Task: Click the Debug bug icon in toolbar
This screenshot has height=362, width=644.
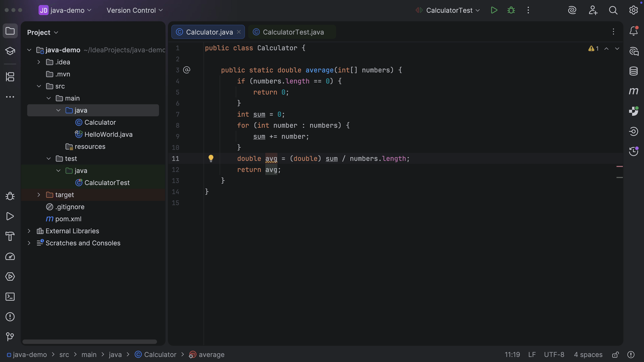Action: 511,10
